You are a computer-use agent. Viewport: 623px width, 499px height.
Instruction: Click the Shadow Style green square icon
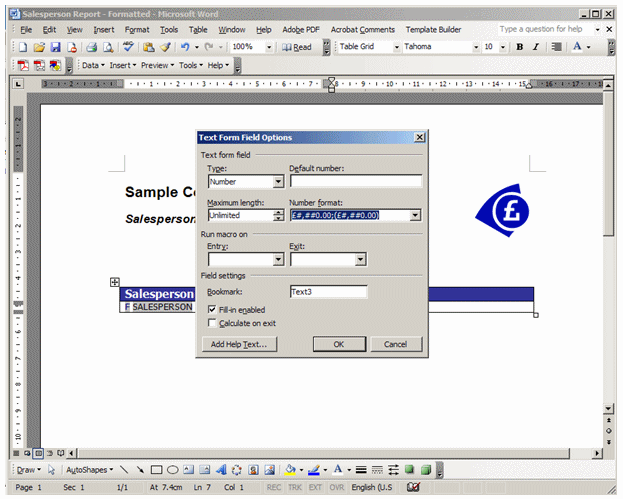coord(409,470)
